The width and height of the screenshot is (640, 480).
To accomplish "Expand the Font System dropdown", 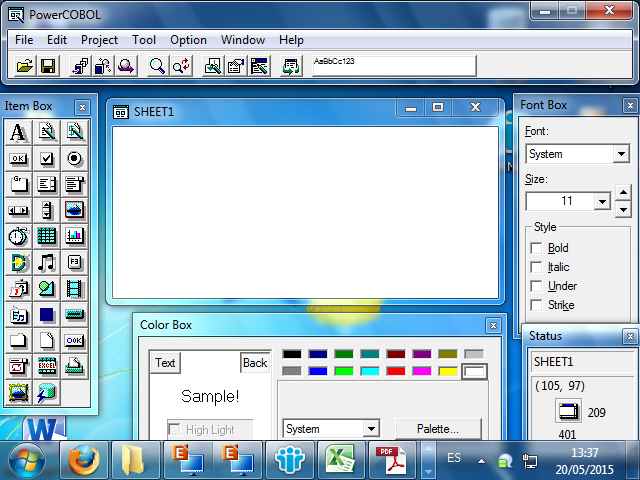I will 621,154.
